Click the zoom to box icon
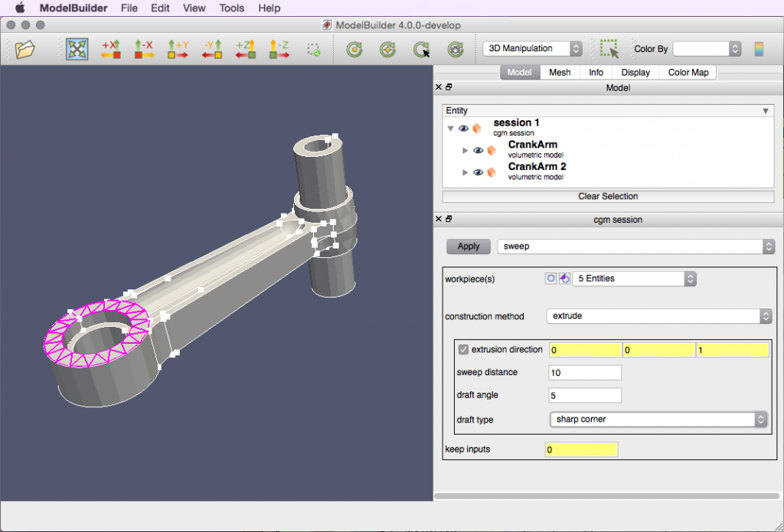Image resolution: width=784 pixels, height=532 pixels. [x=313, y=50]
